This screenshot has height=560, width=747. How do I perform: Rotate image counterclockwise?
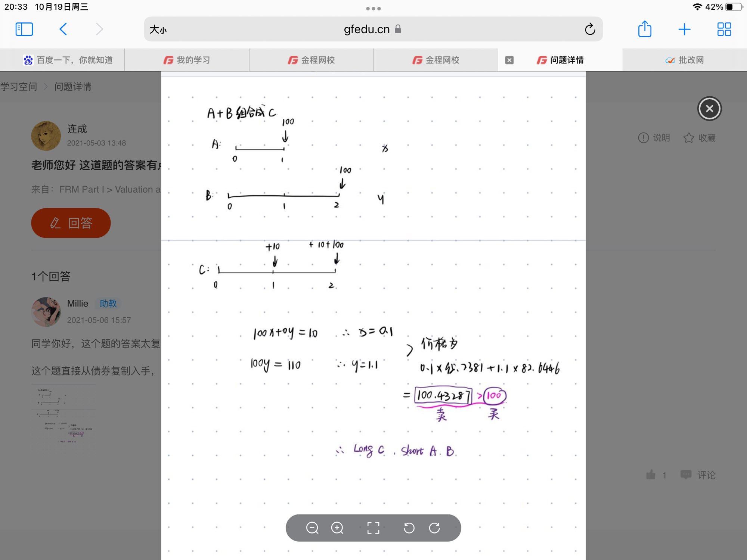tap(409, 528)
